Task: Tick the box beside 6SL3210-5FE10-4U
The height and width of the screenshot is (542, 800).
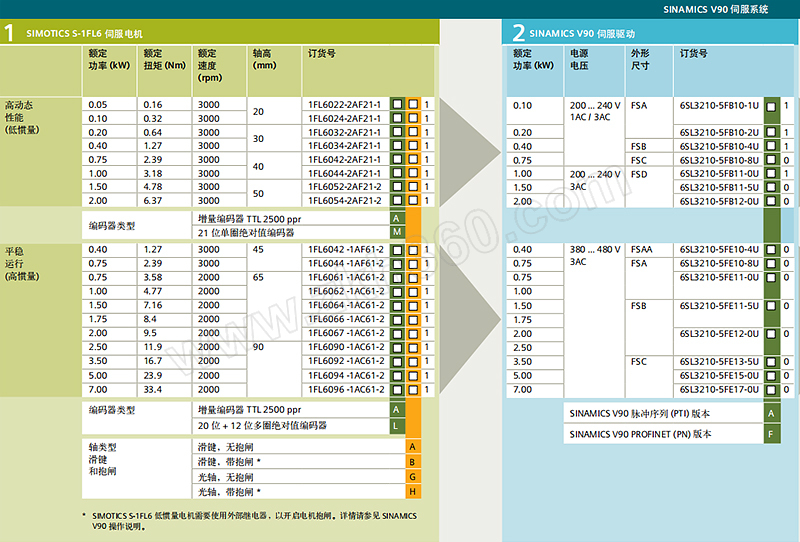Action: [771, 250]
